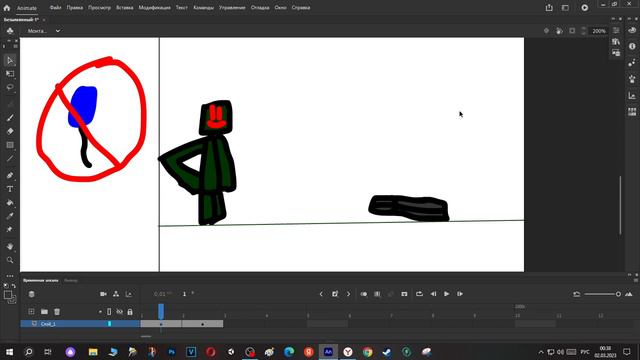Select the pin Asset Warp tool
Screen dimensions: 640x360
10,229
